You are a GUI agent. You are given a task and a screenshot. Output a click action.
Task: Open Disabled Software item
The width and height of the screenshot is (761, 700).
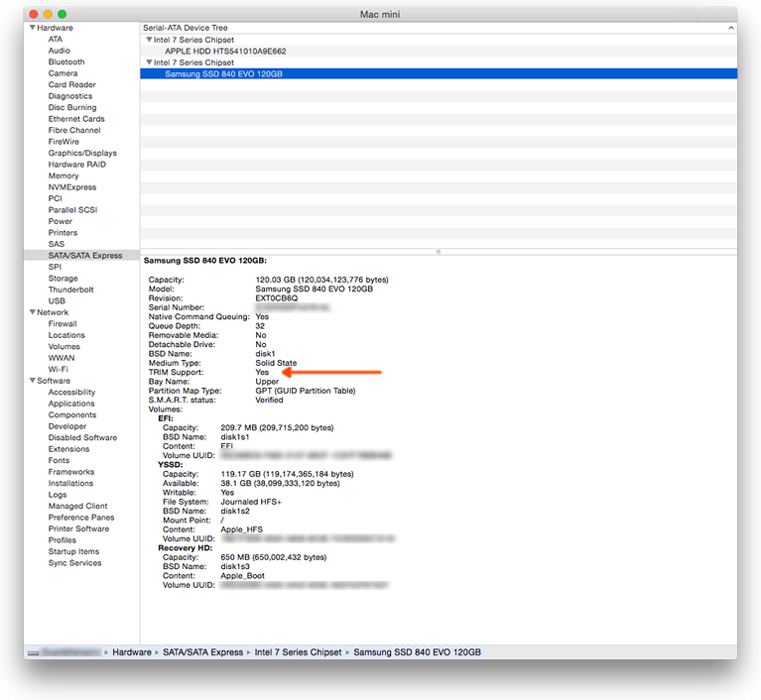click(x=82, y=437)
